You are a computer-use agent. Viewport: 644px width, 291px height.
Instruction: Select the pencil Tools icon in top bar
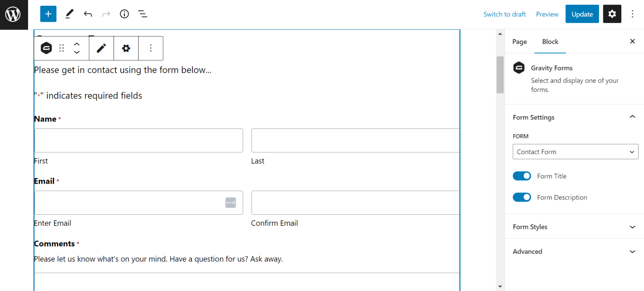[69, 14]
